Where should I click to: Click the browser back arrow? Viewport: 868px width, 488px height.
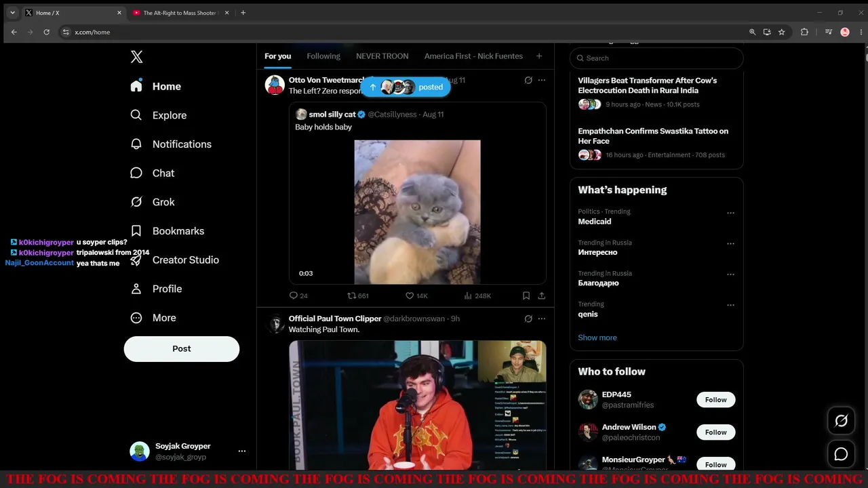(x=14, y=32)
